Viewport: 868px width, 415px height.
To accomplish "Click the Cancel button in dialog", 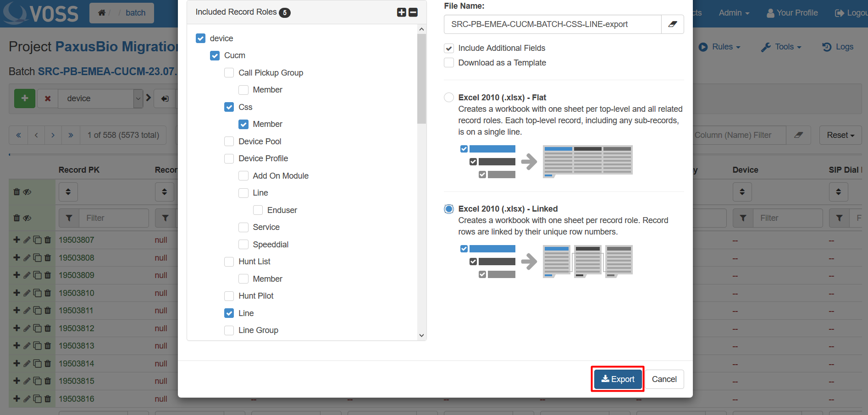I will point(663,379).
